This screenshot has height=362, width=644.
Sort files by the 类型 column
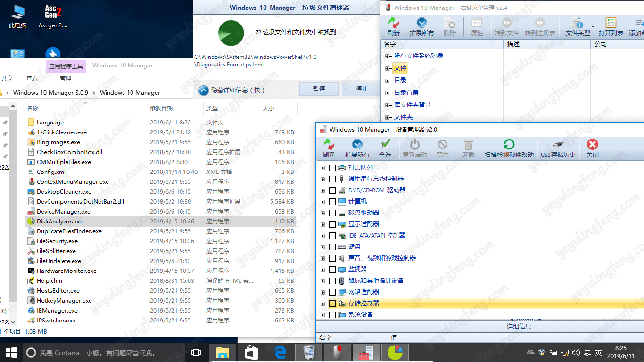pyautogui.click(x=212, y=108)
